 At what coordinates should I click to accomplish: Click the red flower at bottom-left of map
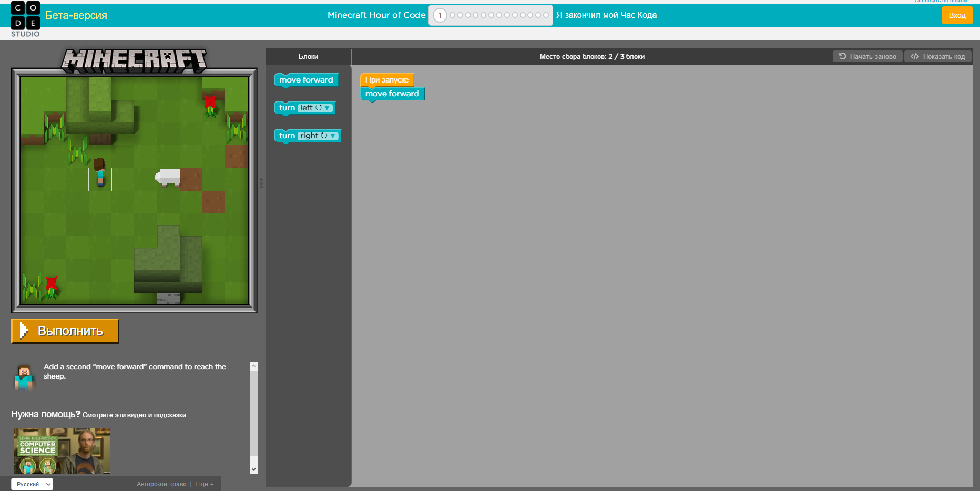pos(50,287)
